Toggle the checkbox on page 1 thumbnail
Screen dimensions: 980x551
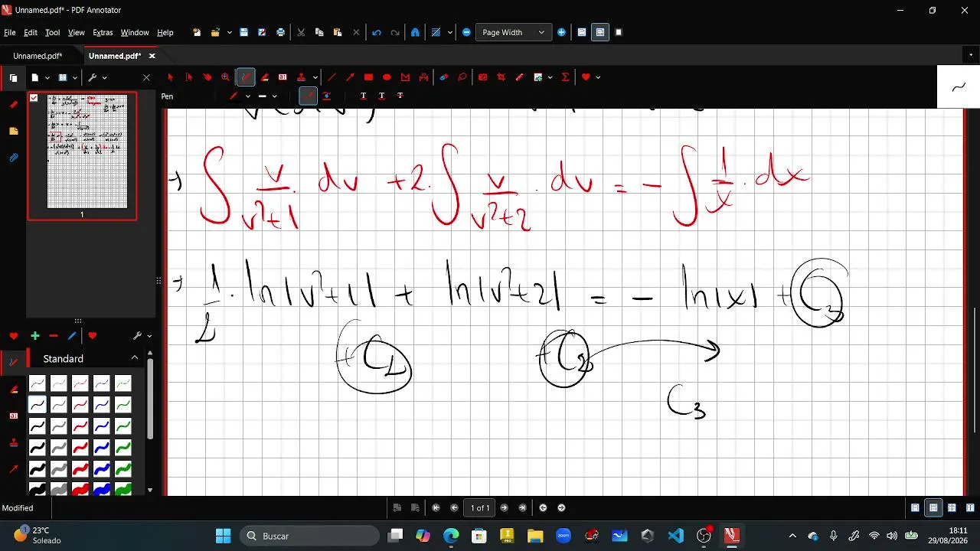34,98
